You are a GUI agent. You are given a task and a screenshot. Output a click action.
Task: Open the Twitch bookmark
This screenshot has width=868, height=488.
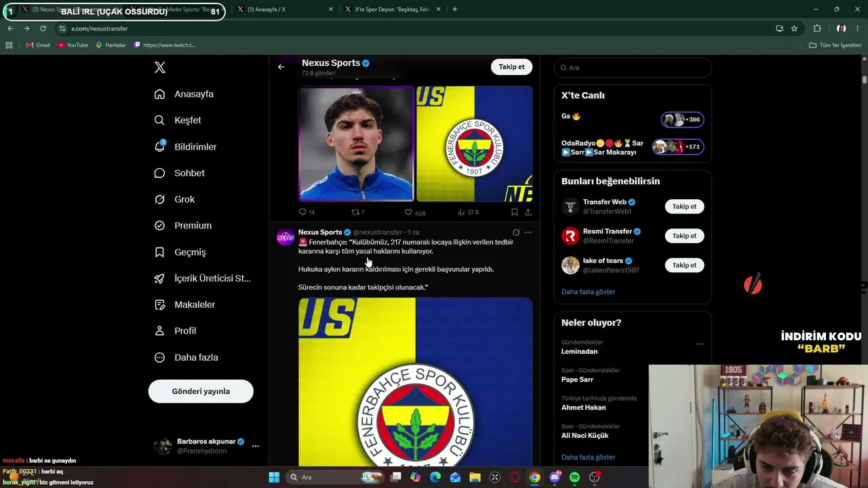tap(165, 45)
